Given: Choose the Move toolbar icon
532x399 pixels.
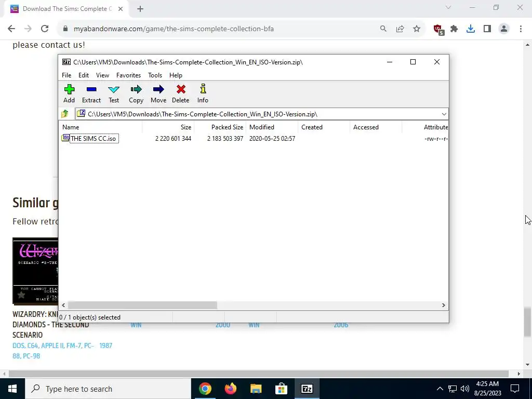Looking at the screenshot, I should coord(158,94).
